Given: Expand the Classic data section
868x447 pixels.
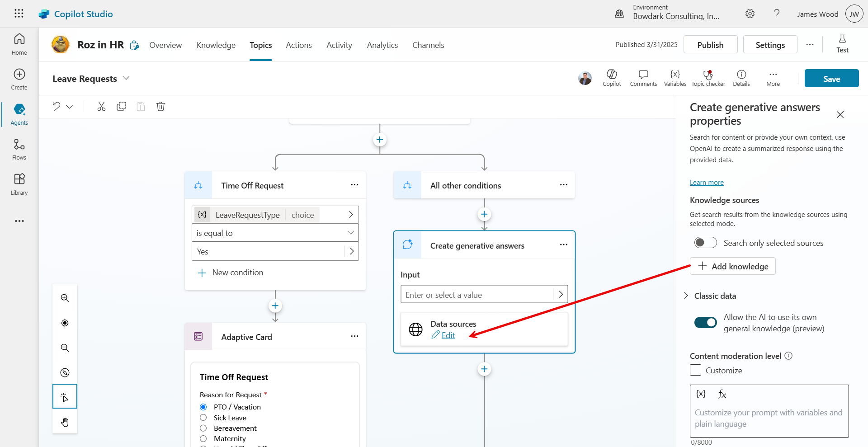Looking at the screenshot, I should [x=686, y=296].
